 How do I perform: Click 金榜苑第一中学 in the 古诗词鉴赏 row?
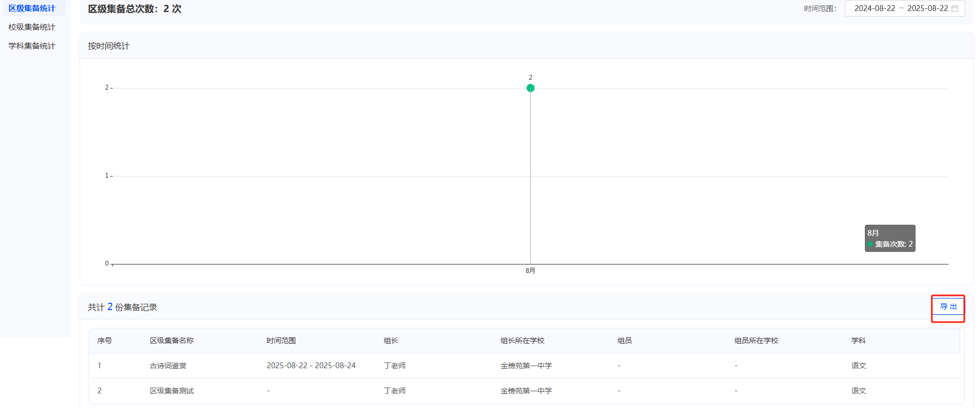pos(526,366)
